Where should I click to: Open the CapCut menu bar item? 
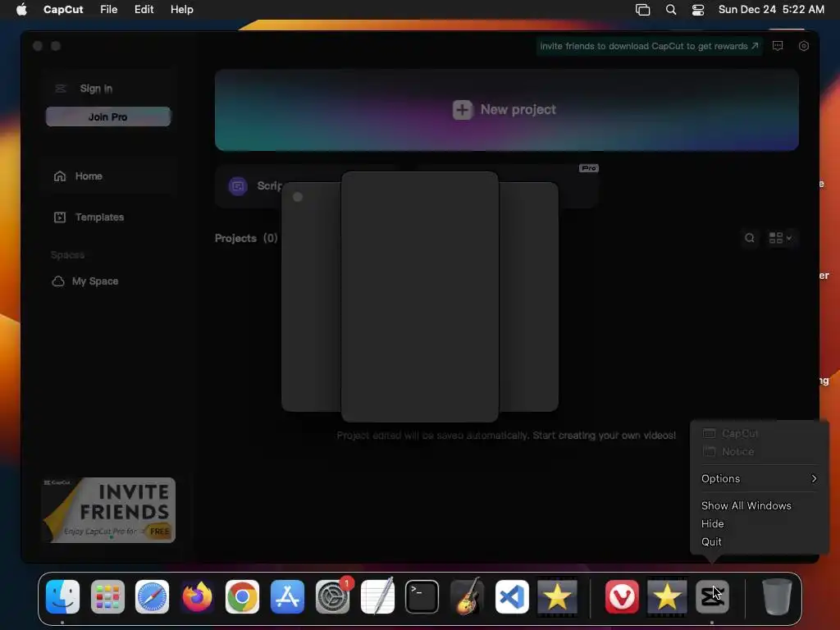(63, 9)
